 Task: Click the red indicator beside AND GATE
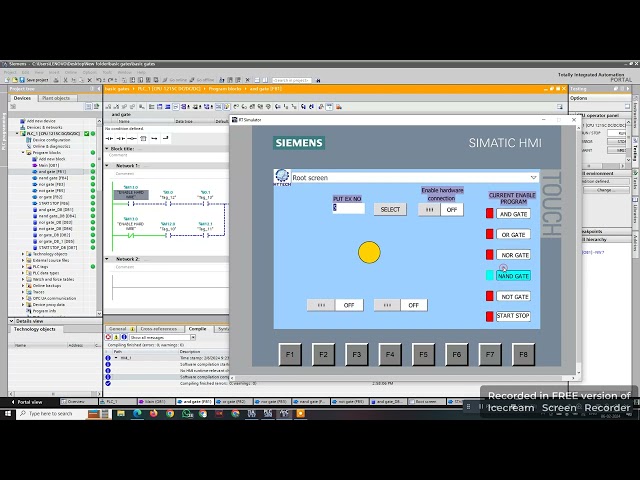[489, 213]
